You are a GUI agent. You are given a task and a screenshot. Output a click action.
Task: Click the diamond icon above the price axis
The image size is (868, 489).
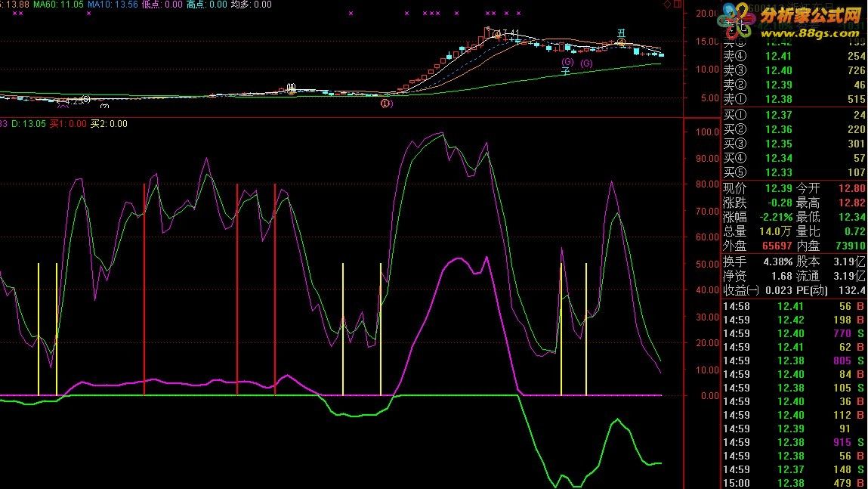click(x=667, y=5)
